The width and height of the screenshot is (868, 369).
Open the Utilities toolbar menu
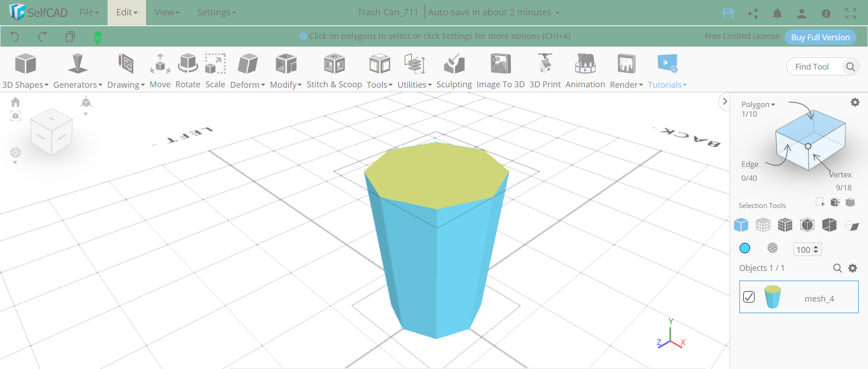pyautogui.click(x=415, y=71)
